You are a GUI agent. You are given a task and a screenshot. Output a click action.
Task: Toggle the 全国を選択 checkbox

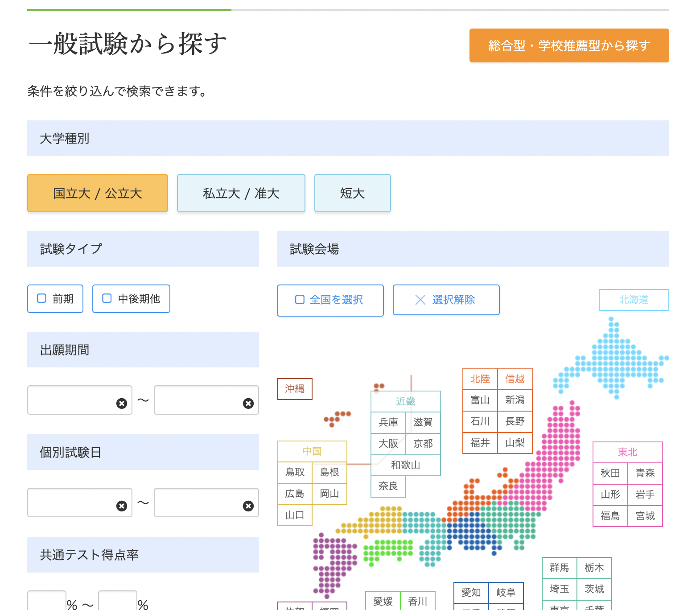click(300, 300)
